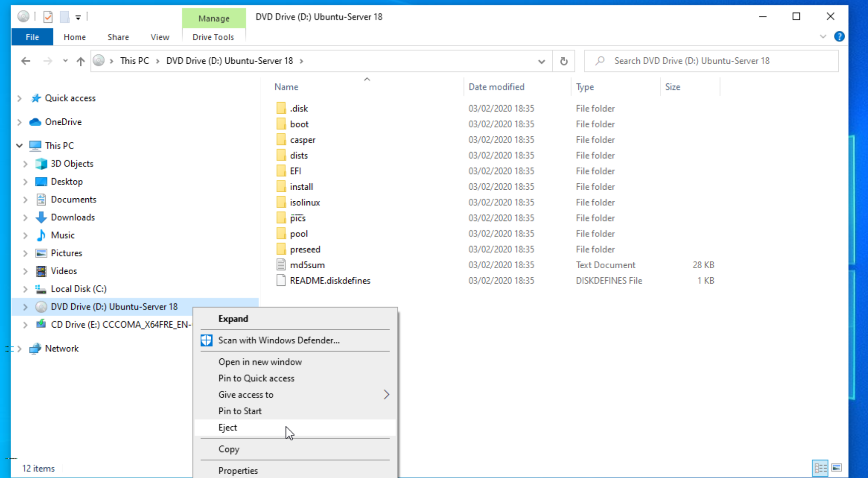Select the .disk folder icon

pyautogui.click(x=281, y=108)
